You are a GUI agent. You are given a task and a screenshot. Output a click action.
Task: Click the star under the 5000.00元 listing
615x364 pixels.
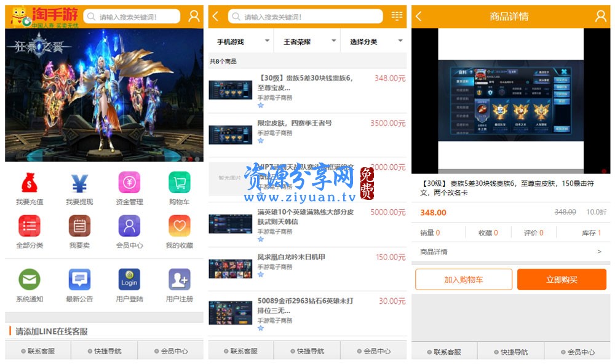pos(261,239)
